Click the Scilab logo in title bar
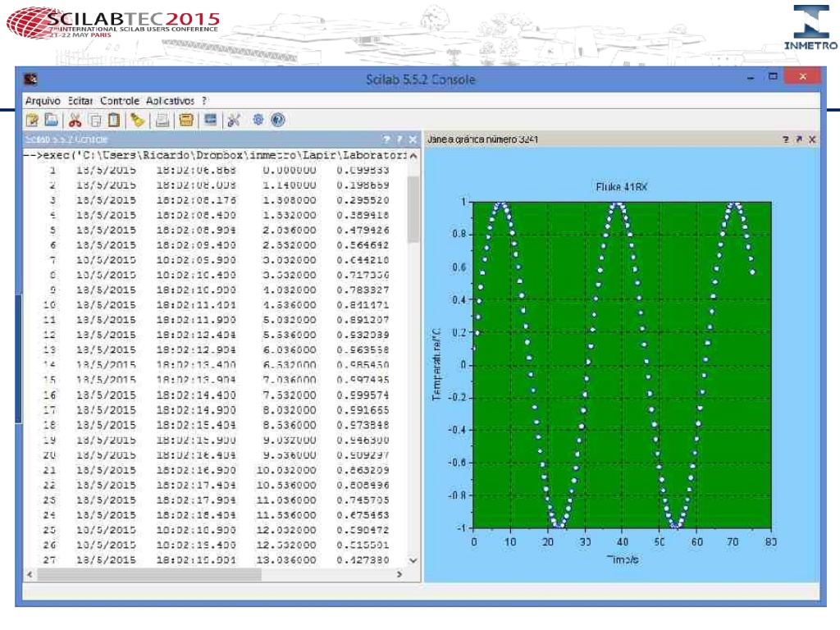Viewport: 840px width, 630px height. [x=30, y=80]
